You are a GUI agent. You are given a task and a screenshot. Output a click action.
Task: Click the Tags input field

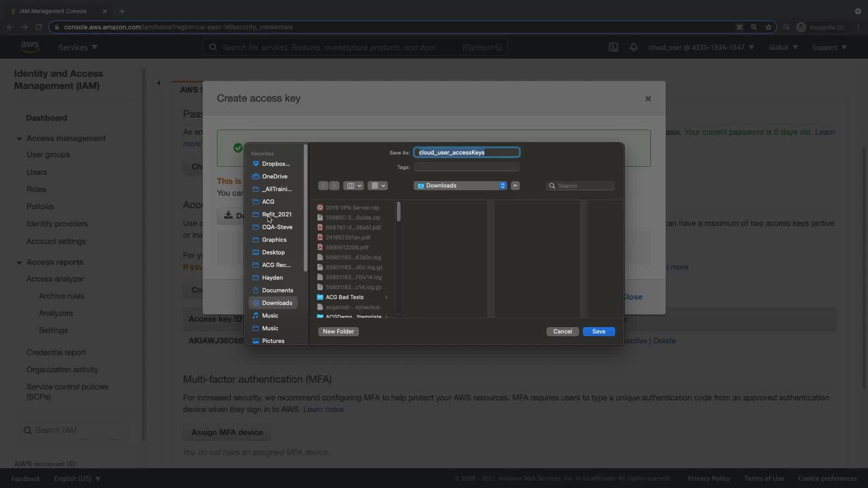(x=467, y=167)
